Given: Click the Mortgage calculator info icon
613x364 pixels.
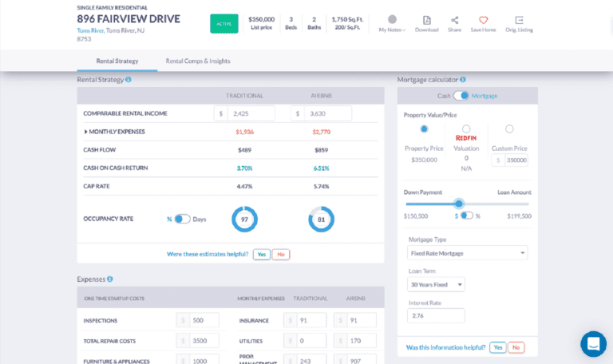Looking at the screenshot, I should pyautogui.click(x=463, y=80).
